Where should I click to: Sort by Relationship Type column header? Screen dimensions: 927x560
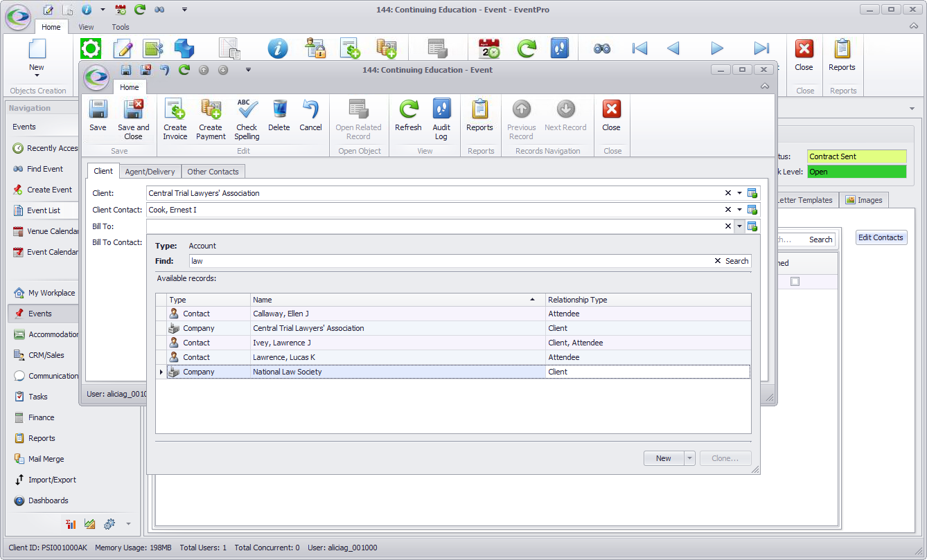(x=648, y=300)
